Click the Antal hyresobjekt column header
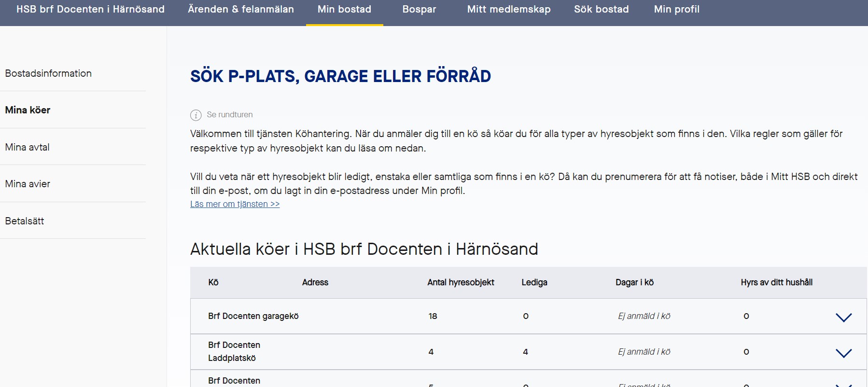The image size is (868, 387). (x=461, y=282)
